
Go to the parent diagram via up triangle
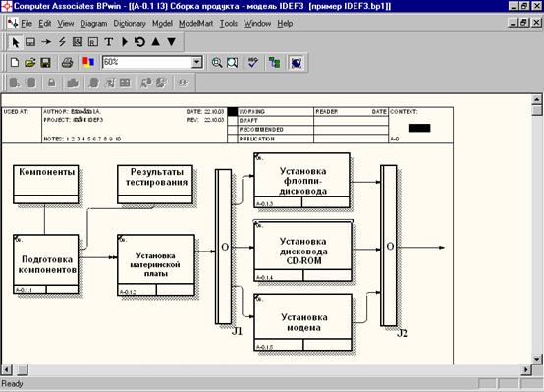pyautogui.click(x=156, y=42)
